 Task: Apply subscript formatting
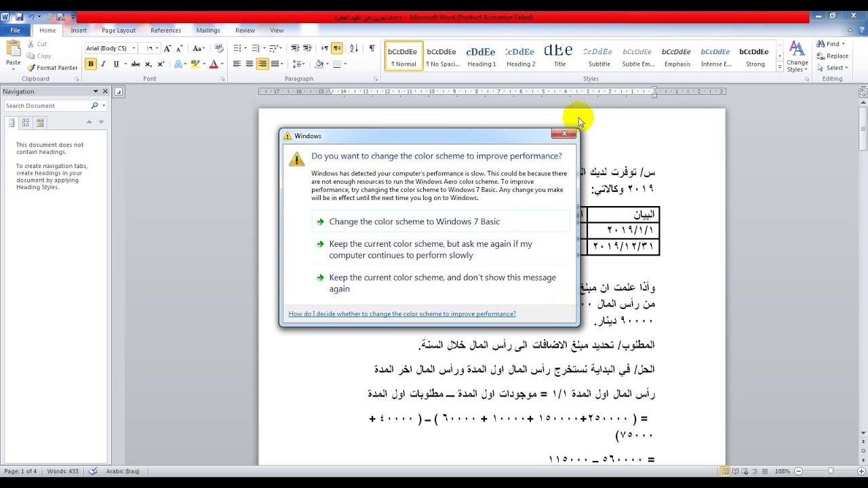point(149,64)
